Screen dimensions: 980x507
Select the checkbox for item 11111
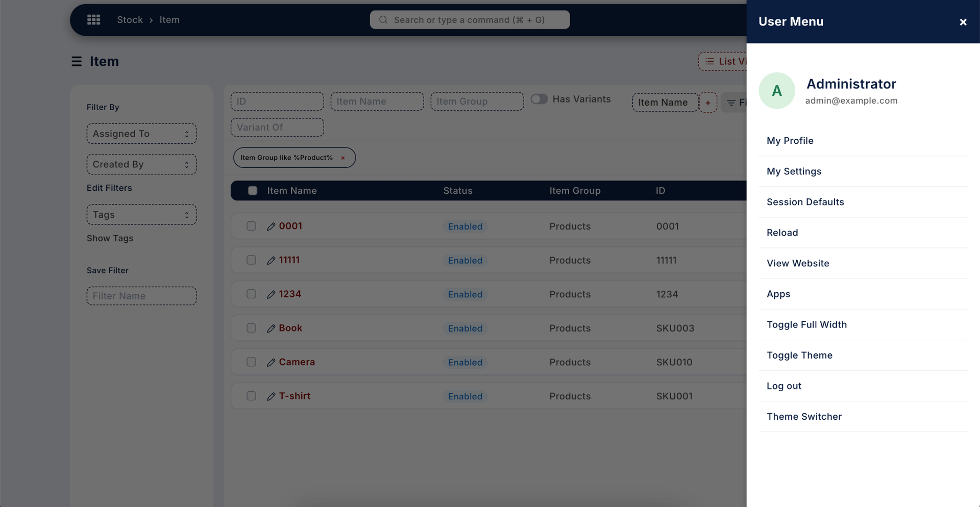tap(251, 260)
